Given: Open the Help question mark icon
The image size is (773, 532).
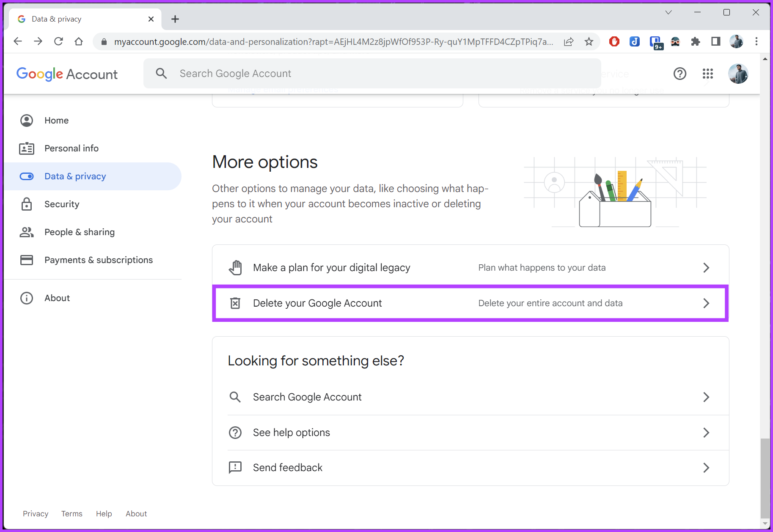Looking at the screenshot, I should pos(680,74).
